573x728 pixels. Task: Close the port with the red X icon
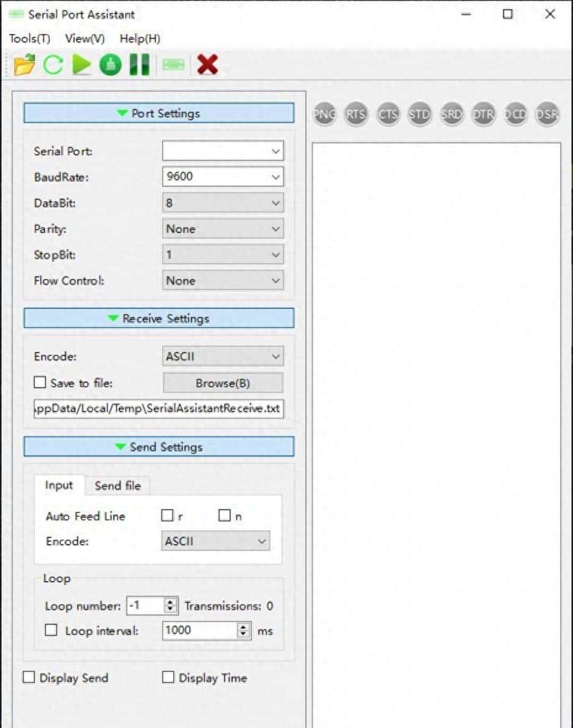[208, 63]
